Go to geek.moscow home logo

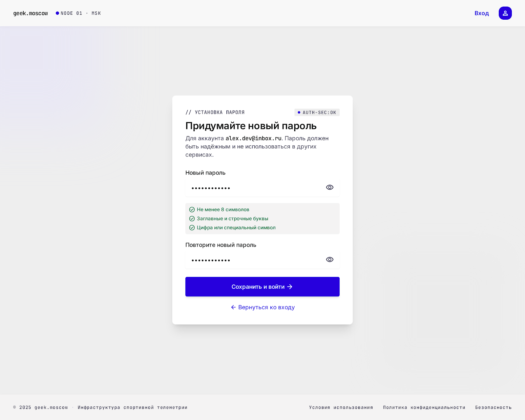tap(31, 13)
